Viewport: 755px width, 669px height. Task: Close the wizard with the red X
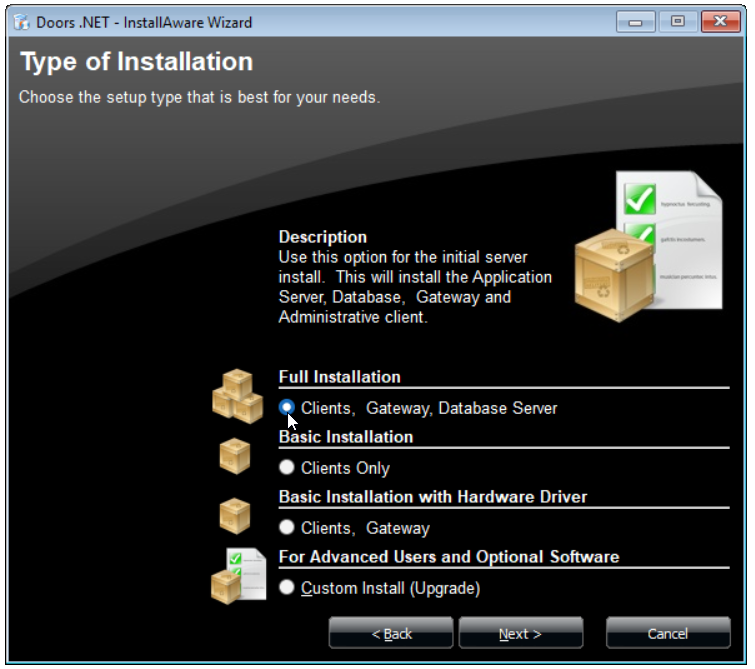[x=720, y=22]
